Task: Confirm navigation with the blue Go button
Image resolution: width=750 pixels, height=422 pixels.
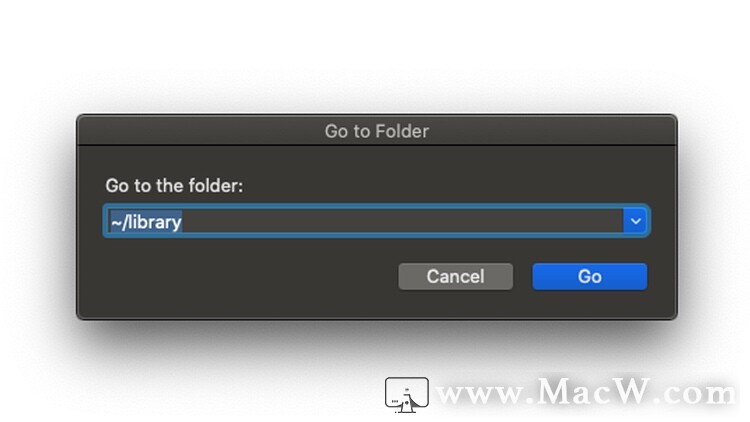Action: [x=589, y=277]
